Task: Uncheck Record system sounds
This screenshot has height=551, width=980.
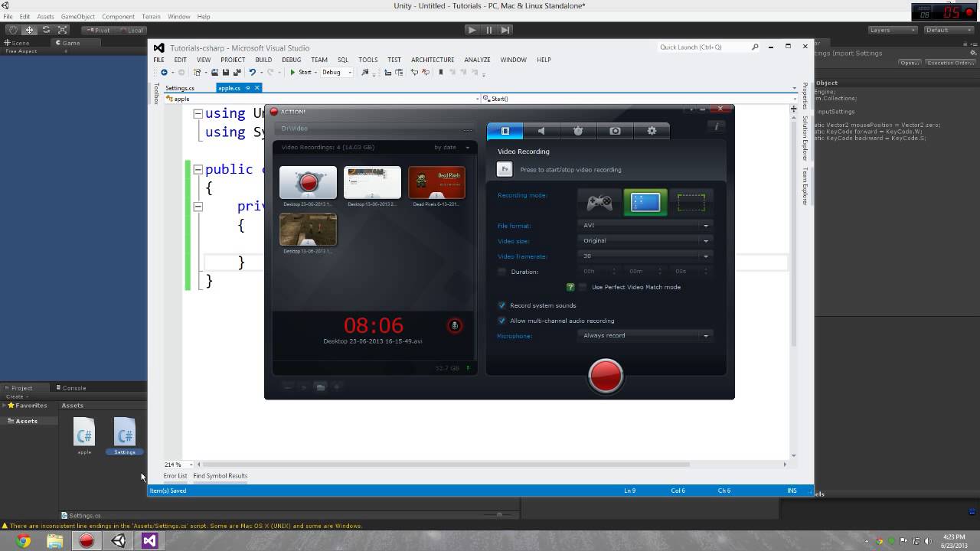Action: 502,305
